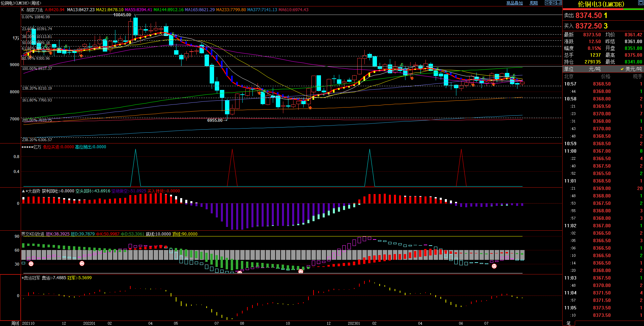Click the next contract right-arrow icon
This screenshot has width=644, height=326.
click(553, 3)
